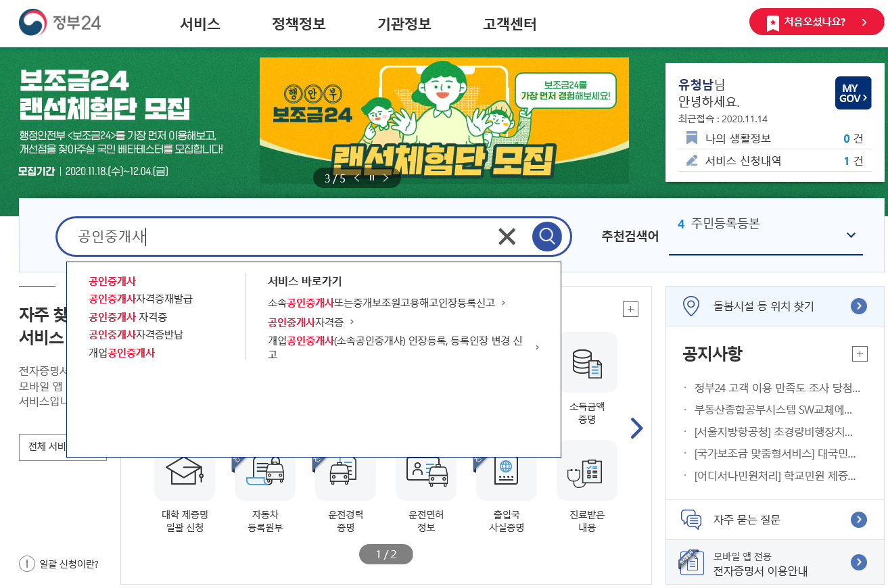Click the magnifier search button
Image resolution: width=888 pixels, height=588 pixels.
tap(547, 237)
